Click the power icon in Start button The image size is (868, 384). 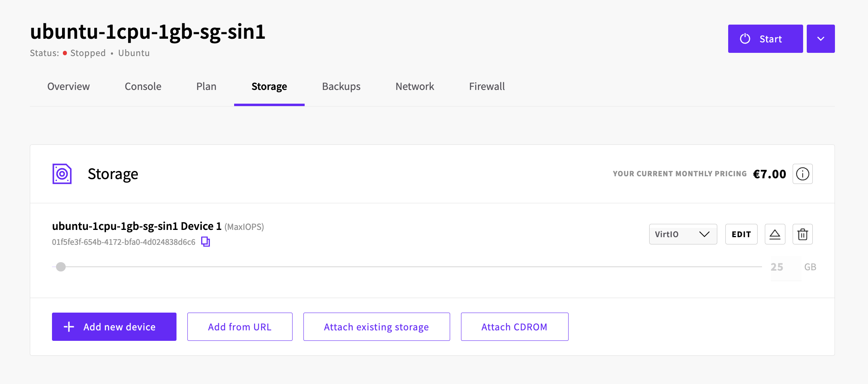745,39
